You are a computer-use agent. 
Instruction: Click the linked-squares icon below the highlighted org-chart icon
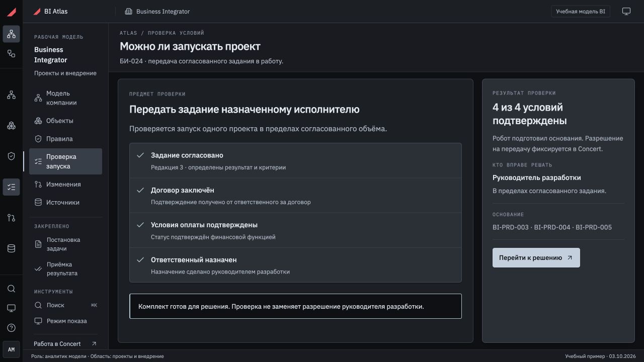point(11,53)
